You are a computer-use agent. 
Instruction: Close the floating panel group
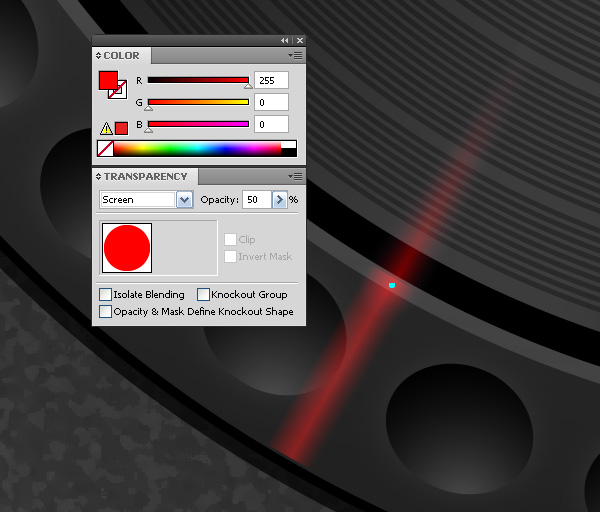pyautogui.click(x=300, y=40)
